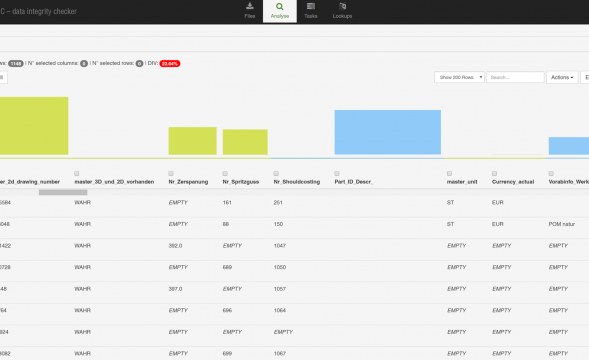Screen dimensions: 589x360
Task: Open the Tasks tab
Action: point(311,11)
